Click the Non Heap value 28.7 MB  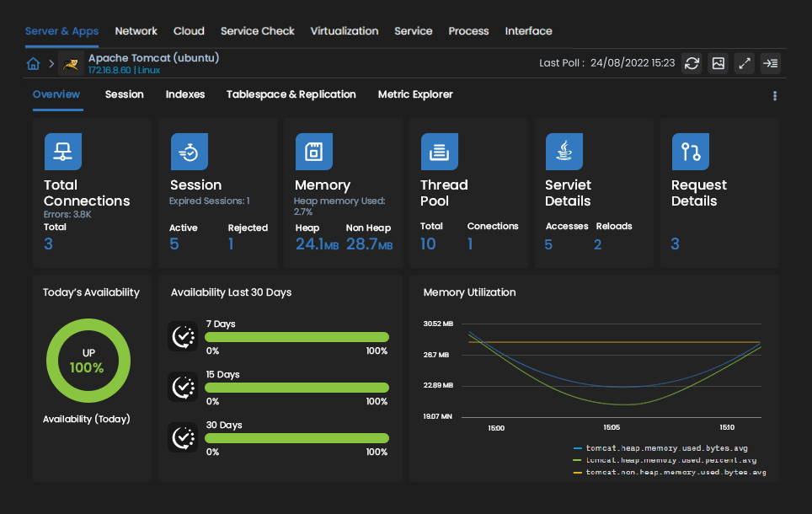coord(369,244)
